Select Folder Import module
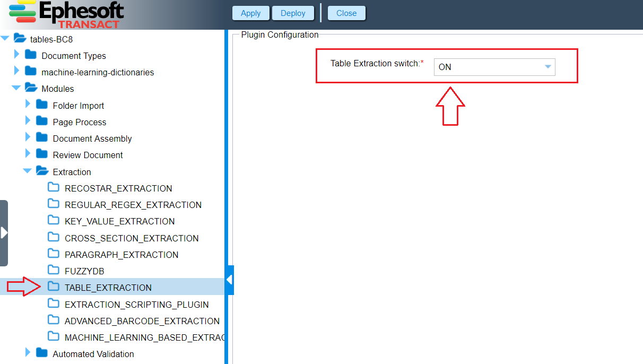 click(x=79, y=106)
